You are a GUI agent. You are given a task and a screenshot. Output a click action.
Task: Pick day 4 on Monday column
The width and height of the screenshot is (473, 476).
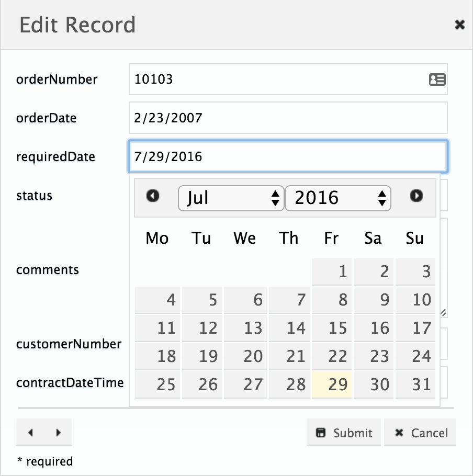click(157, 300)
